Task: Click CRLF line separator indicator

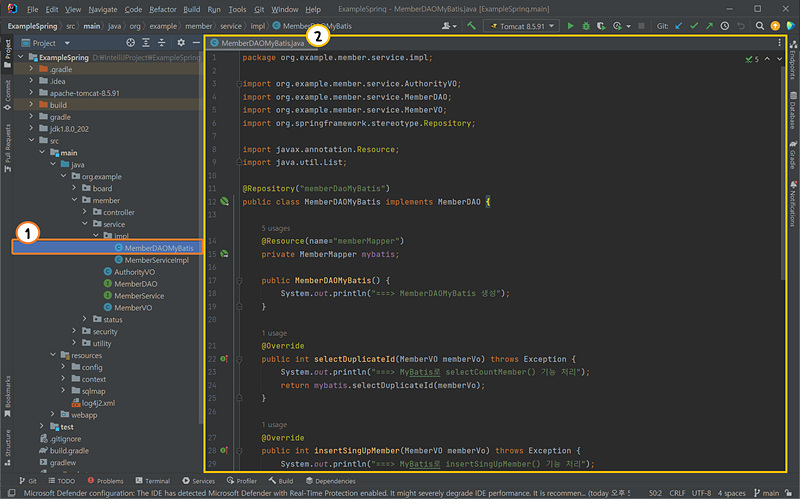Action: pos(677,493)
